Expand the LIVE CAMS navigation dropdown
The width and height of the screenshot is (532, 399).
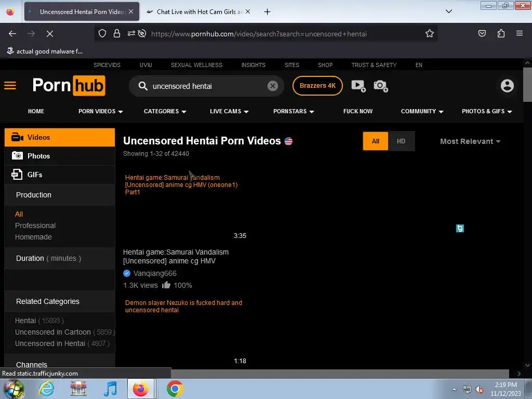[229, 111]
